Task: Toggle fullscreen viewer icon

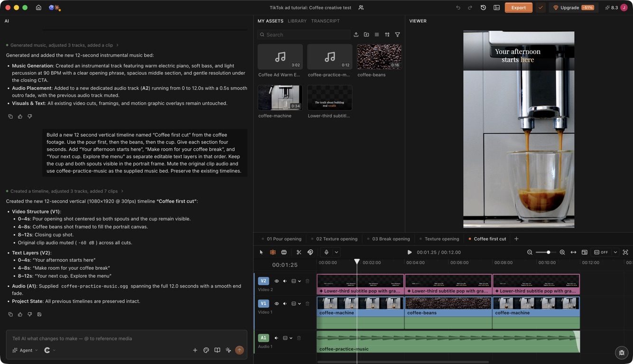Action: [625, 252]
